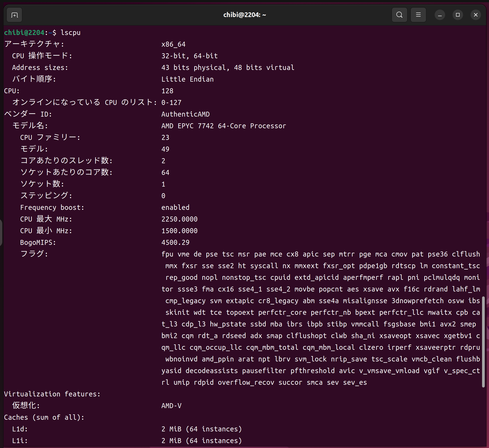This screenshot has width=489, height=448.
Task: Click the AuthenticAMD vendor value
Action: pos(186,114)
